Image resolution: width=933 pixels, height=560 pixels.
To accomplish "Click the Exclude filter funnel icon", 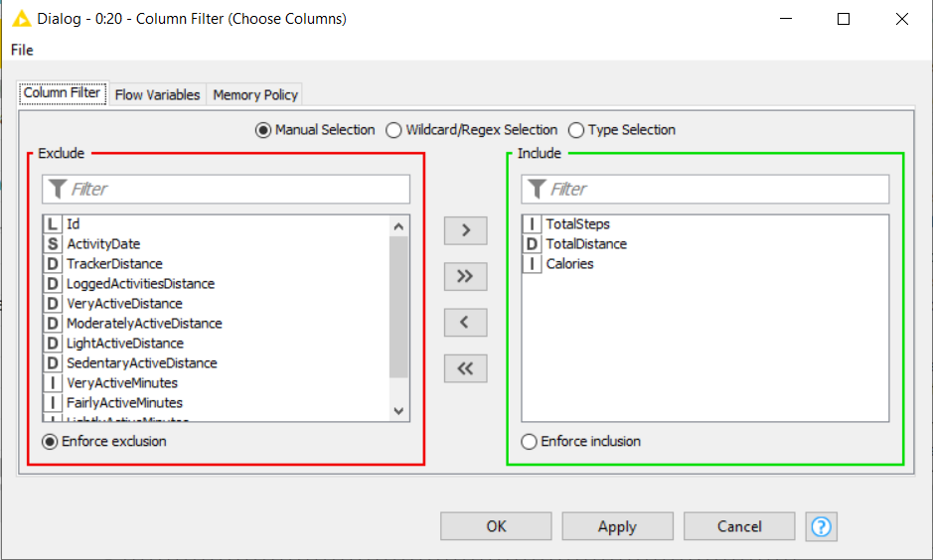I will (58, 189).
